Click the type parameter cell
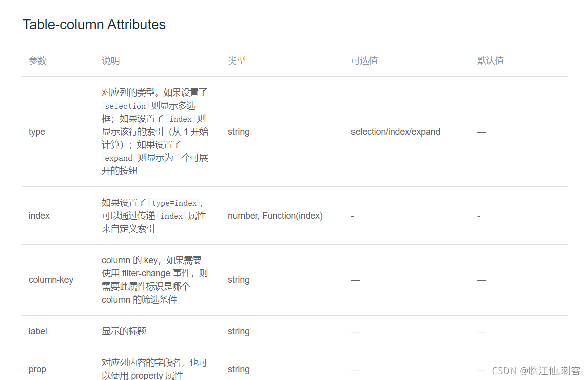The width and height of the screenshot is (588, 380). 37,132
